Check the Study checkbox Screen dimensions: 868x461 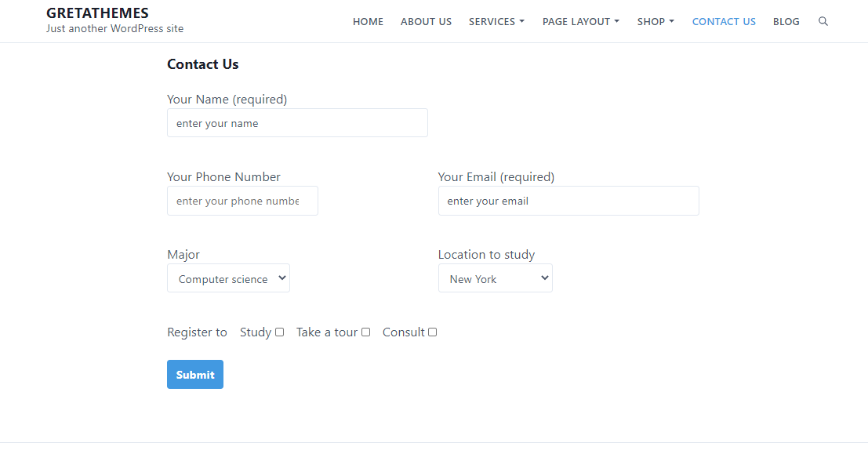(x=278, y=332)
